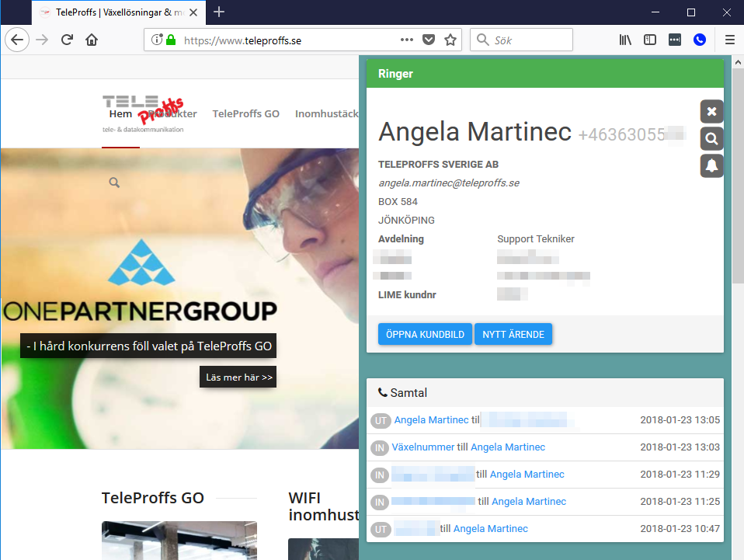
Task: Click the Ringer status header
Action: point(545,74)
